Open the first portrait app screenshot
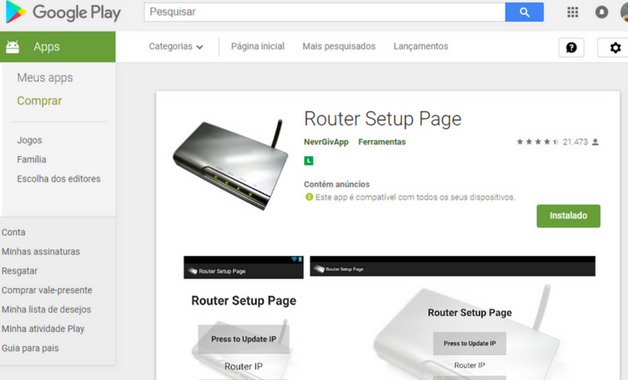The image size is (628, 380). pyautogui.click(x=244, y=318)
